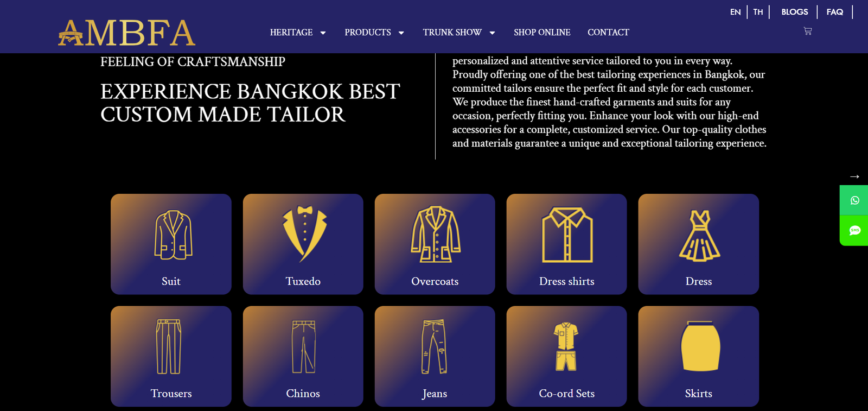Go to Shop Online menu item
Viewport: 868px width, 411px height.
(x=542, y=33)
